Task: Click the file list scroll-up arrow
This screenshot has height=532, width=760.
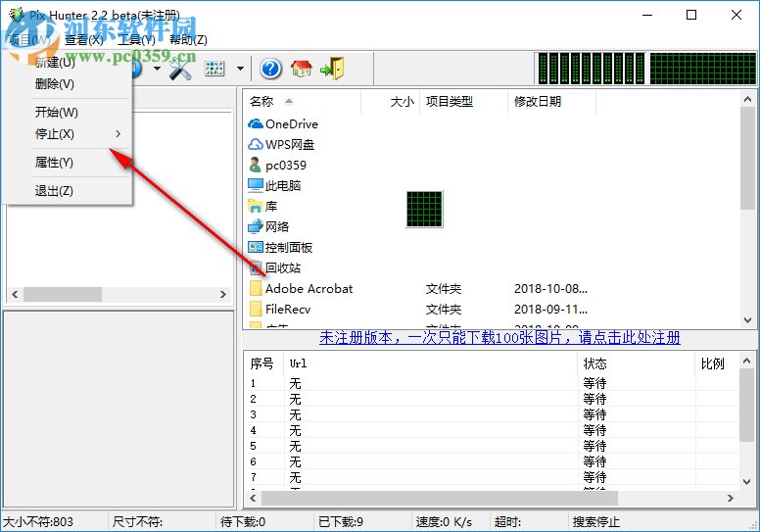Action: click(747, 99)
